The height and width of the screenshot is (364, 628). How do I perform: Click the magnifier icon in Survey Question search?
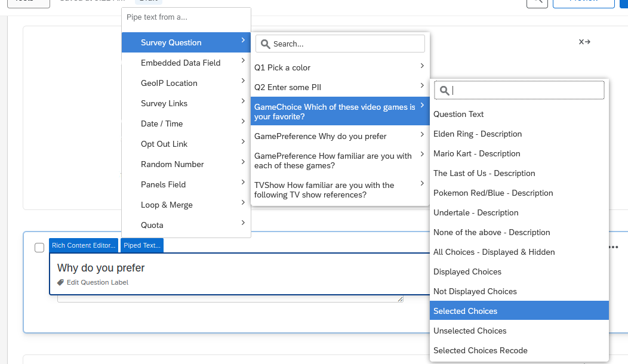266,44
